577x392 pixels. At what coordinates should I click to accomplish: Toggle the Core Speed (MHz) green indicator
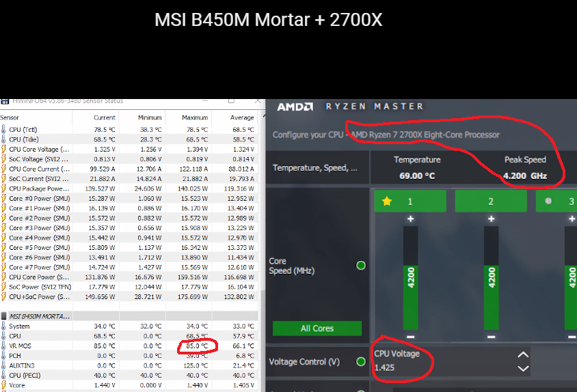(361, 266)
